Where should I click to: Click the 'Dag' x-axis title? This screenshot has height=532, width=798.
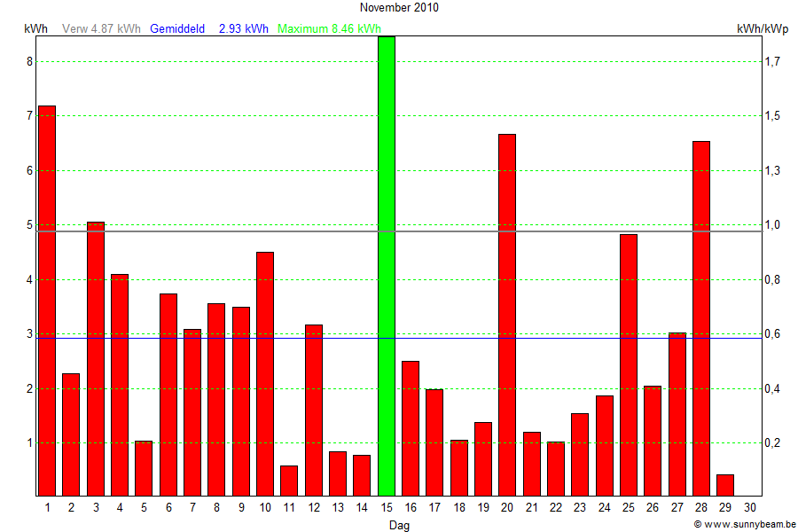coord(399,525)
